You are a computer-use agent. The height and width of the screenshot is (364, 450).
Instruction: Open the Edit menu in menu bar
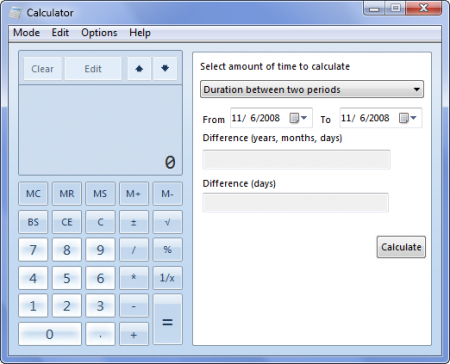(60, 33)
